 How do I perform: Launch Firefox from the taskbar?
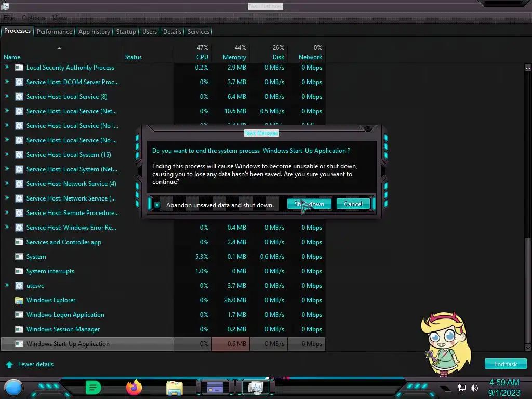(x=134, y=388)
